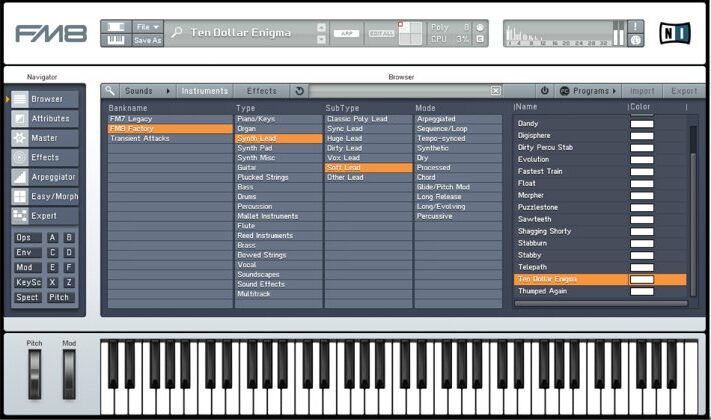The width and height of the screenshot is (711, 420).
Task: Click the exclamation panic button in the header
Action: click(x=635, y=27)
